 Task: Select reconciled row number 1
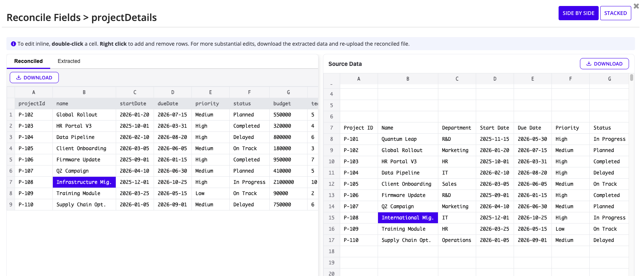pyautogui.click(x=11, y=115)
